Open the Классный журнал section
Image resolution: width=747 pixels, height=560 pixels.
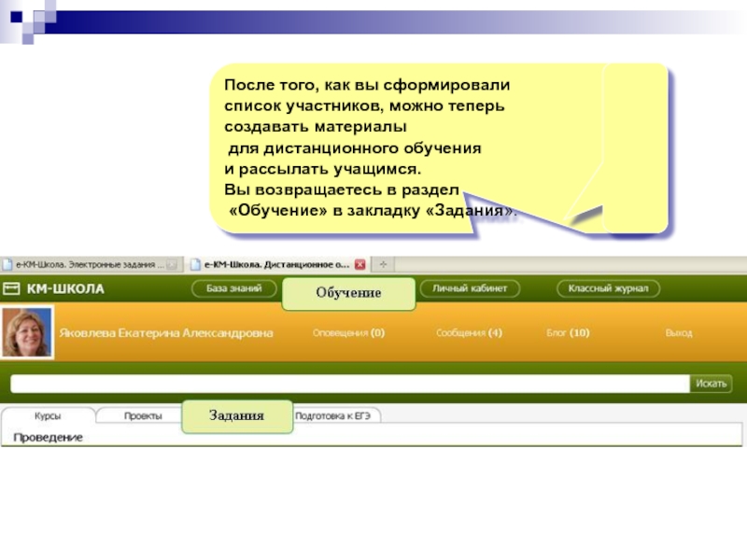pos(609,288)
